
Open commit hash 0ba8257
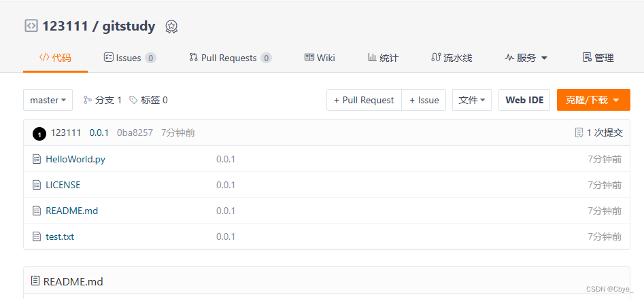(x=135, y=133)
